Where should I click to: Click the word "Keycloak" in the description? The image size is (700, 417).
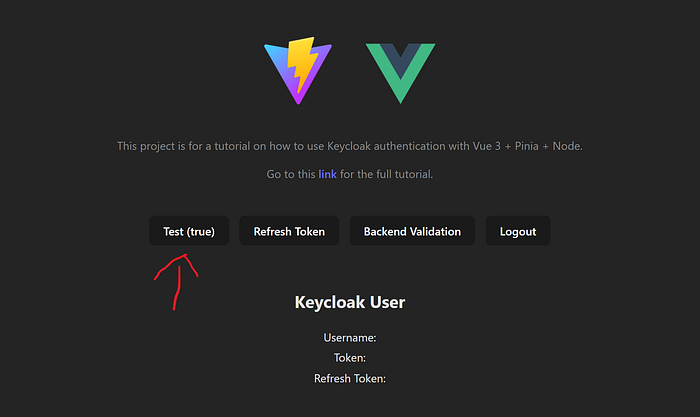(349, 146)
